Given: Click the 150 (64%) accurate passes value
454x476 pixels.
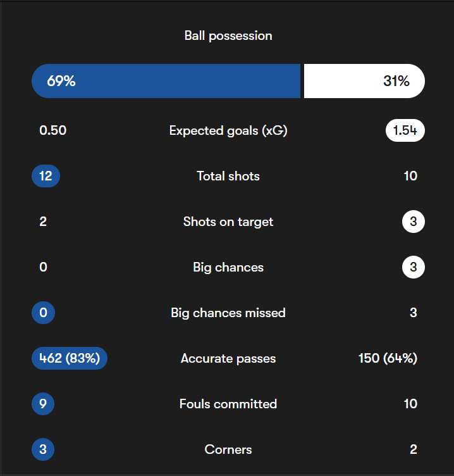Looking at the screenshot, I should click(x=388, y=358).
